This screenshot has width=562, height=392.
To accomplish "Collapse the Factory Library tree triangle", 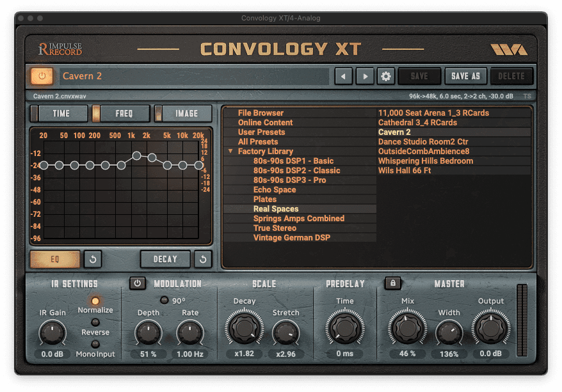I will pos(230,151).
